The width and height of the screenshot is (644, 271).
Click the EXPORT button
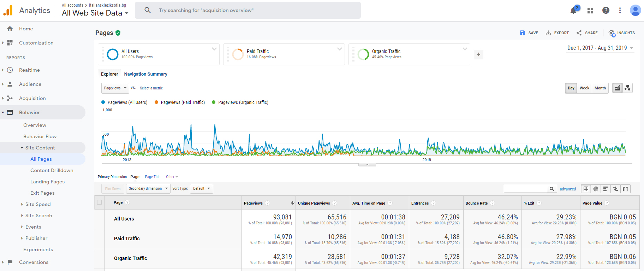[x=557, y=33]
